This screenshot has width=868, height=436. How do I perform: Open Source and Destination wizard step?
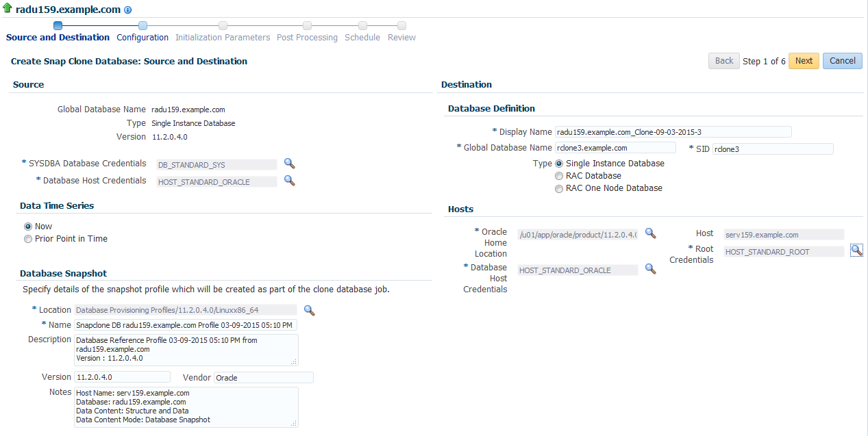tap(58, 38)
